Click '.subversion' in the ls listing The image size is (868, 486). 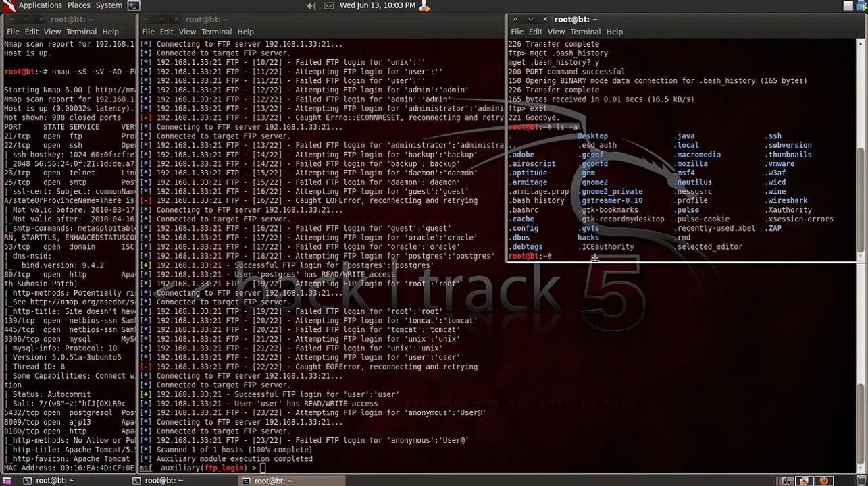coord(789,145)
